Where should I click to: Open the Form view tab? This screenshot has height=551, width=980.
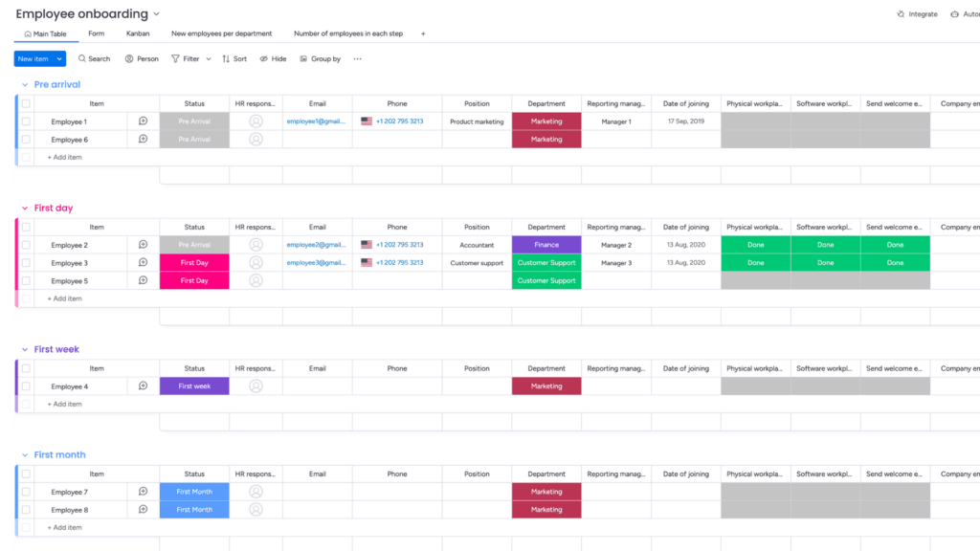pos(96,33)
